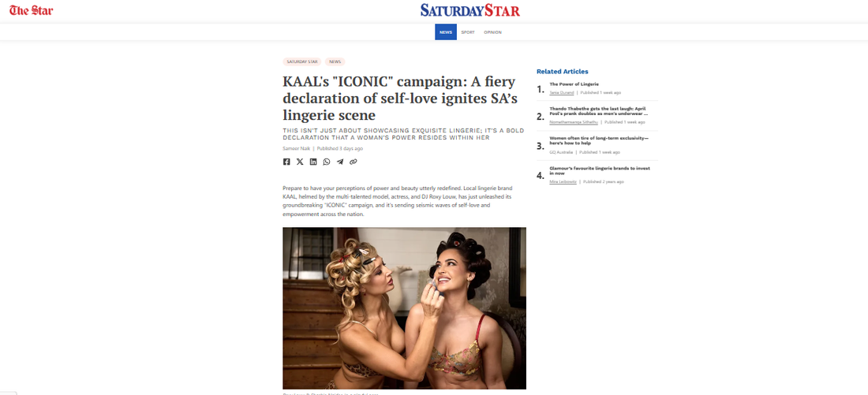
Task: Open the Thando Thabethe April Fool's article
Action: [598, 111]
